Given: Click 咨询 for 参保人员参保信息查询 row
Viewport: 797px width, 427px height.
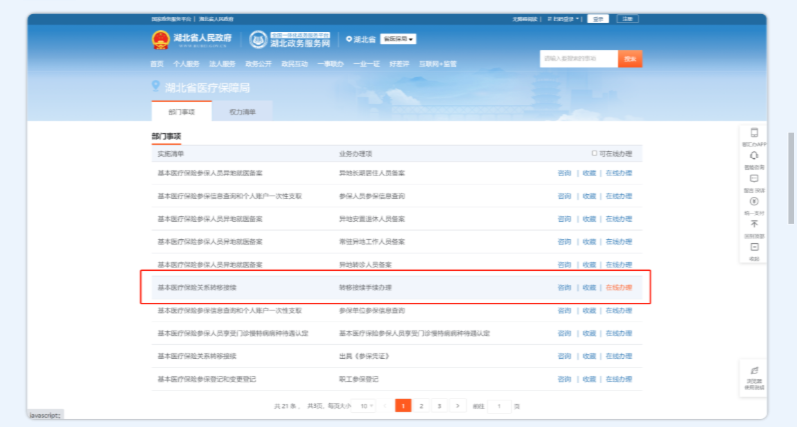Looking at the screenshot, I should (564, 196).
